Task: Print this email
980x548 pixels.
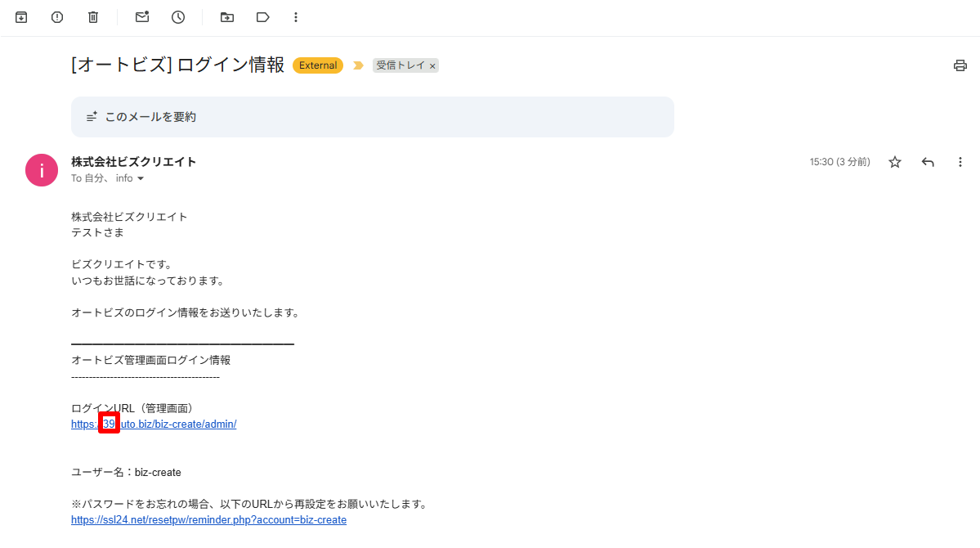Action: pos(960,65)
